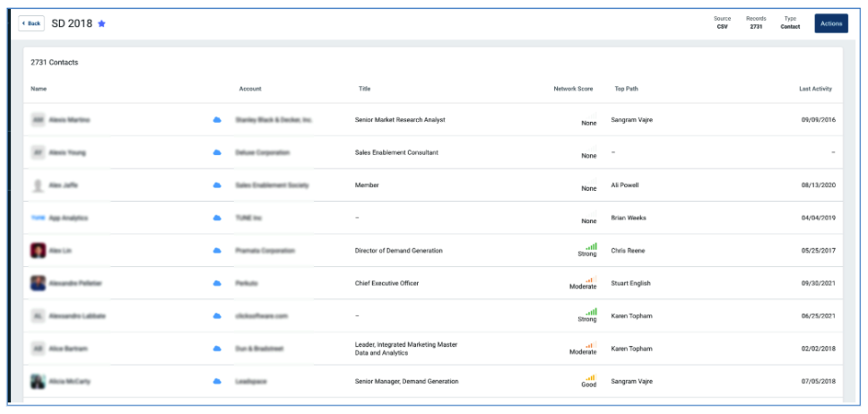The height and width of the screenshot is (414, 868).
Task: Click the cloud icon in the Chief Executive Officer row
Action: click(217, 283)
